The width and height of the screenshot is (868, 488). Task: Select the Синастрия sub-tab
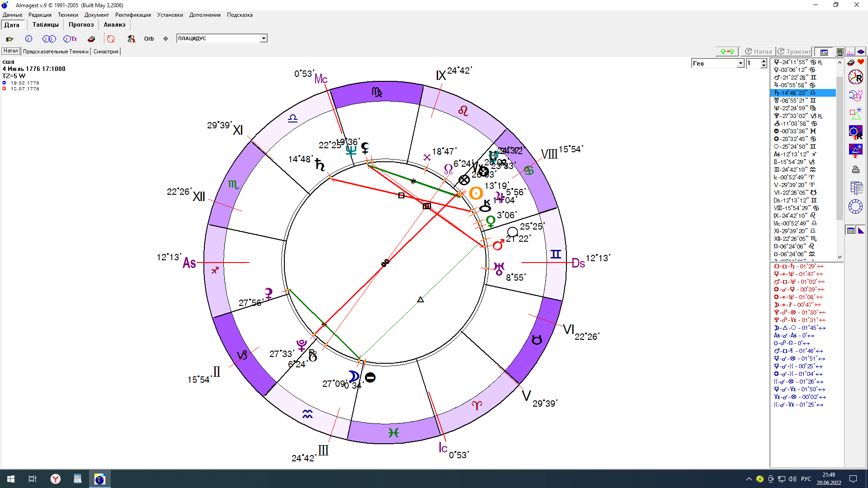pyautogui.click(x=106, y=52)
